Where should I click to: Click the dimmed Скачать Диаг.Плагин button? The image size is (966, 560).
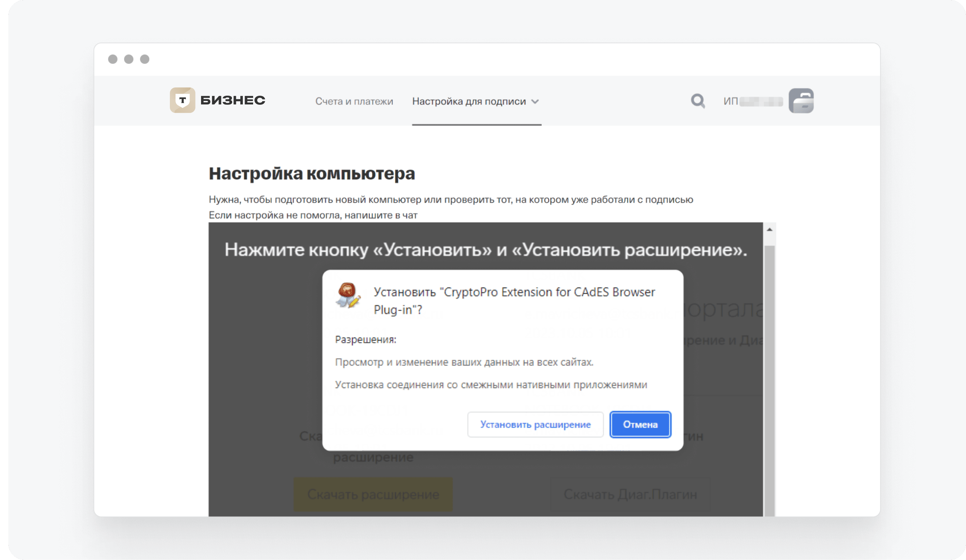[x=630, y=494]
